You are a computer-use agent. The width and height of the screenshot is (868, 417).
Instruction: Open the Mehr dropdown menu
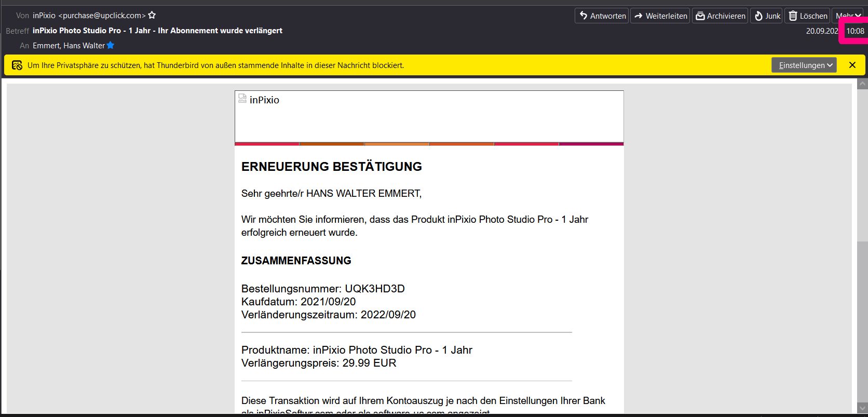coord(848,16)
